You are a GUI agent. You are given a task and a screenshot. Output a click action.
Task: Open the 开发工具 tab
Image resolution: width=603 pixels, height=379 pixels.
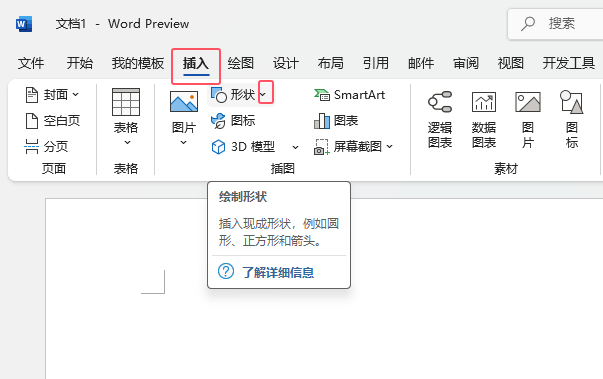pyautogui.click(x=569, y=63)
